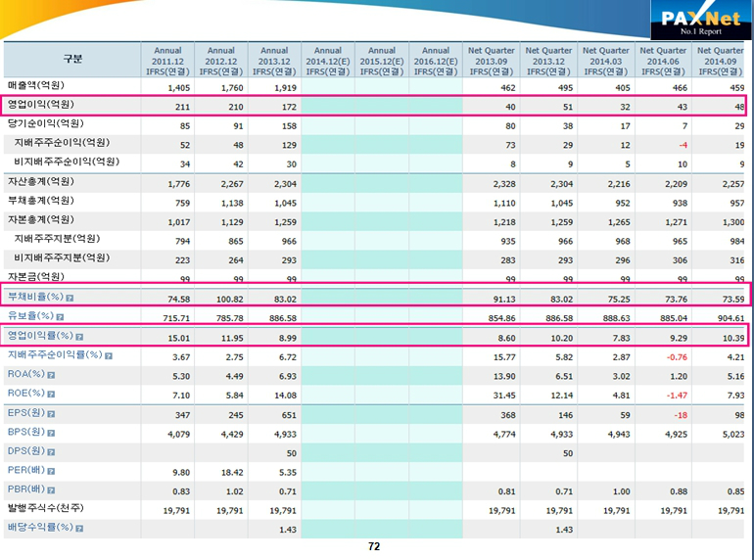The height and width of the screenshot is (560, 754).
Task: Click the question mark next to 지배주주순이익률(%)
Action: tap(108, 355)
